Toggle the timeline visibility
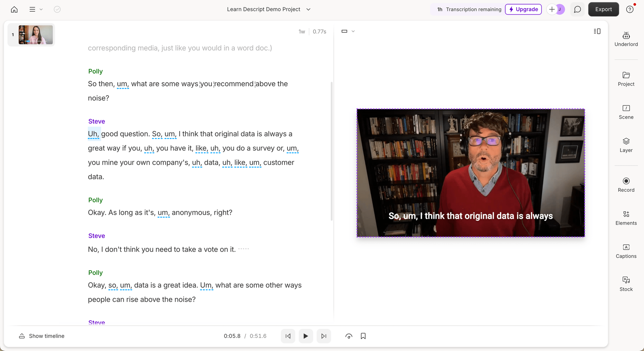Image resolution: width=644 pixels, height=351 pixels. (x=42, y=336)
